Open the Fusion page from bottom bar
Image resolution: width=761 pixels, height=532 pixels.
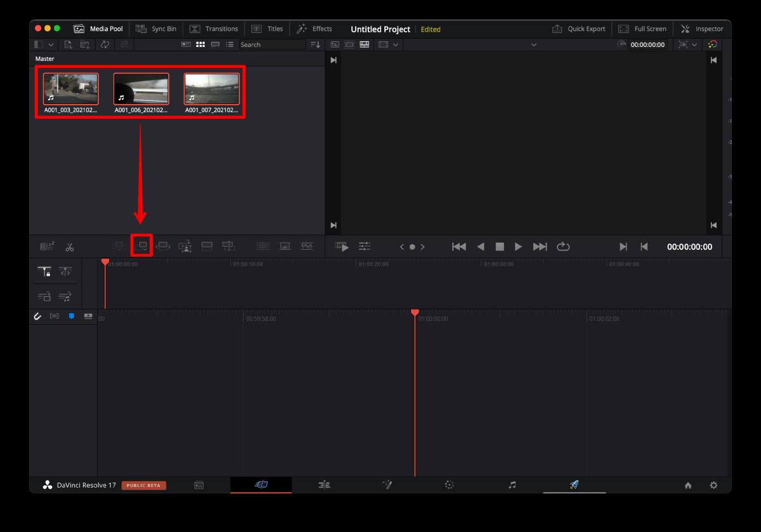pyautogui.click(x=387, y=485)
